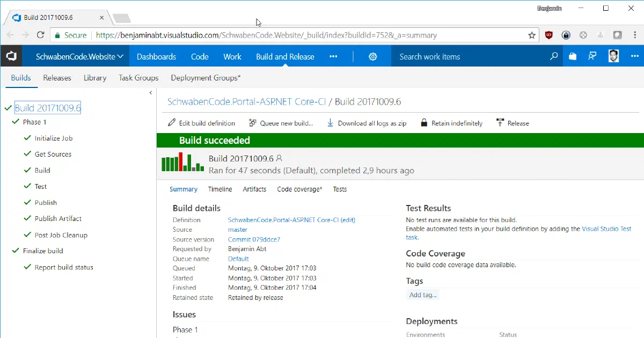644x338 pixels.
Task: Select Build 20171009.6 in the tree
Action: tap(48, 108)
